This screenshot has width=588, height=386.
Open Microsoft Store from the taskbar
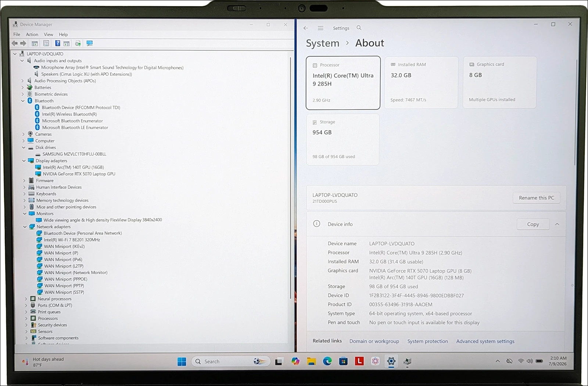point(343,361)
